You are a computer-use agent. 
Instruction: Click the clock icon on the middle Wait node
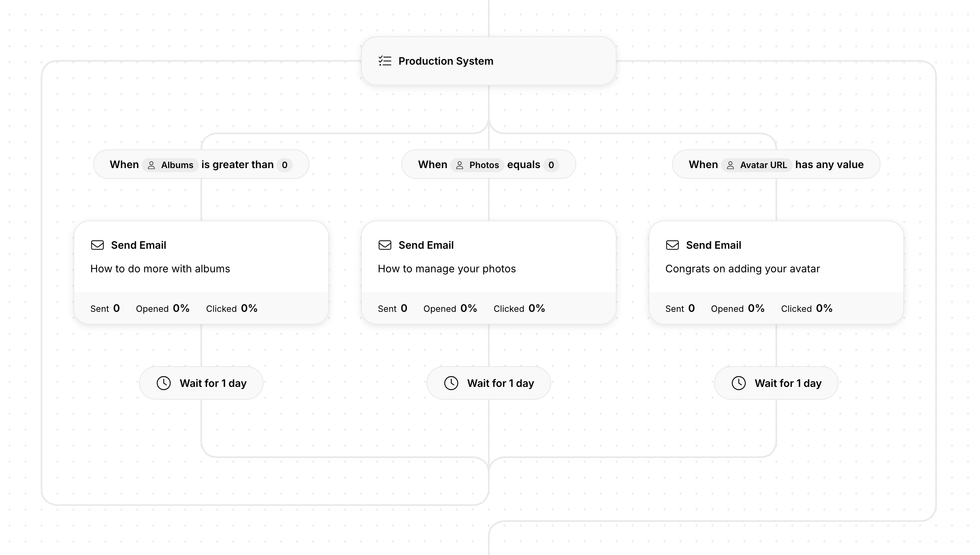coord(451,383)
